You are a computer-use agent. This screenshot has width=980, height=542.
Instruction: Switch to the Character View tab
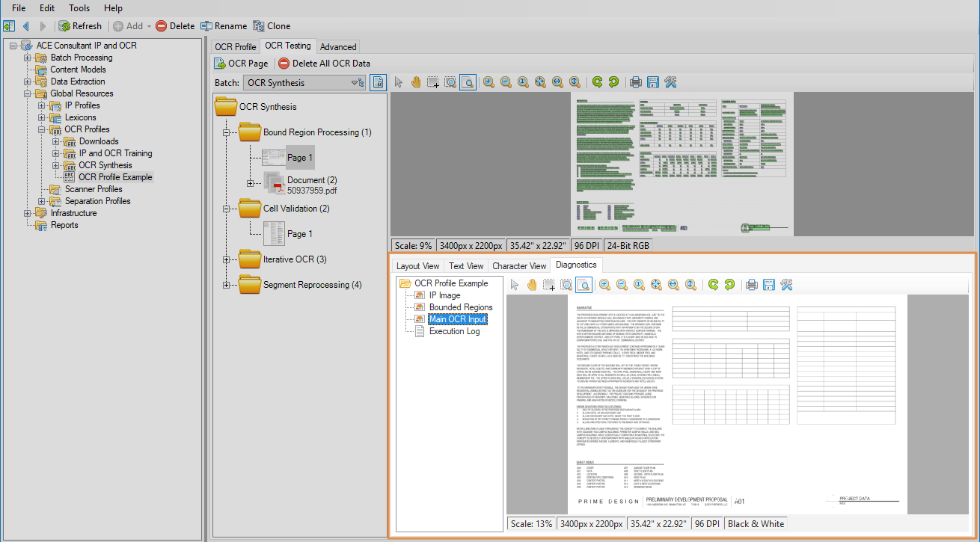click(519, 266)
